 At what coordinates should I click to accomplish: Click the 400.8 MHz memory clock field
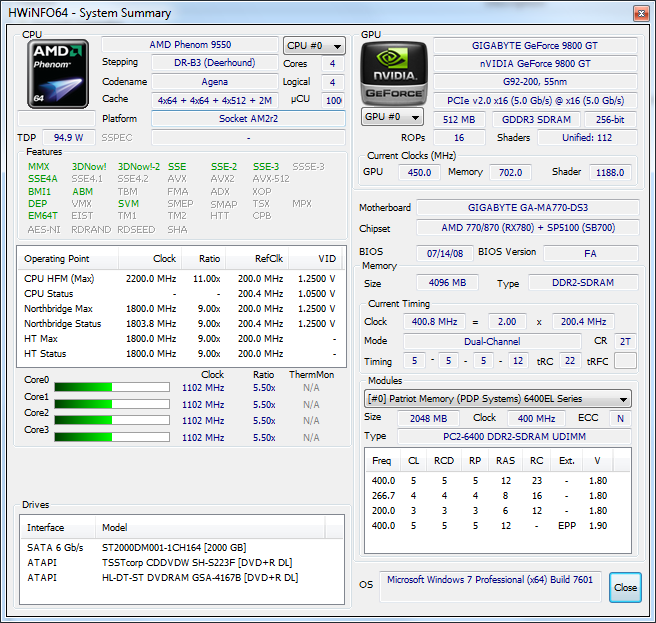coord(434,322)
